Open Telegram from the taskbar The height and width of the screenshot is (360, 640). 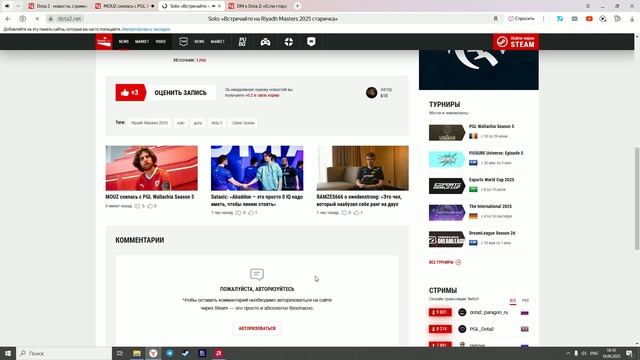point(169,353)
